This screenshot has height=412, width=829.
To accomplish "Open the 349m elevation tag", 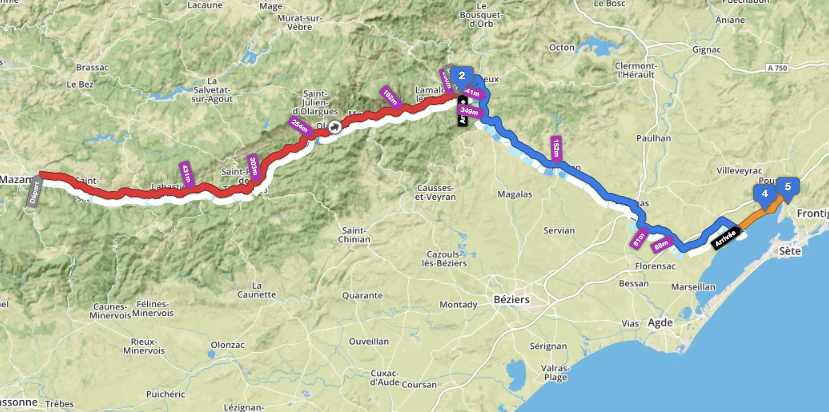I will [x=470, y=111].
